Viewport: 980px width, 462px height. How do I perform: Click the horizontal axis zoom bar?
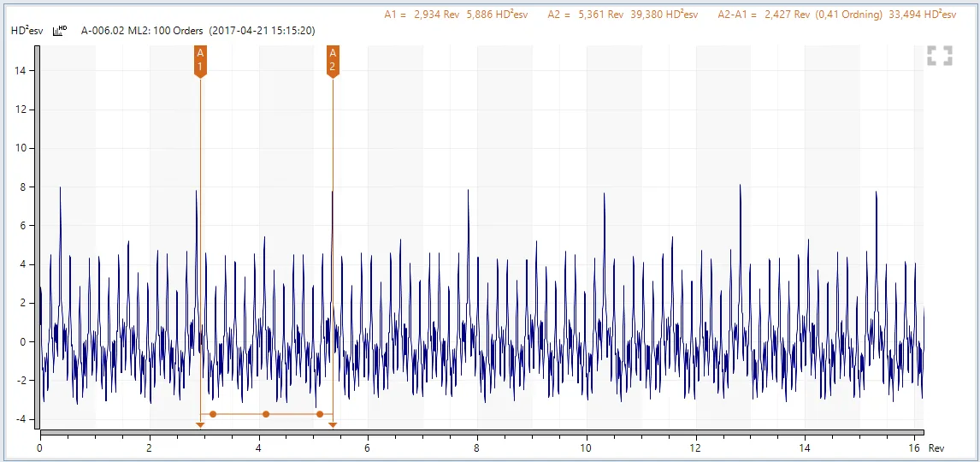(x=481, y=433)
